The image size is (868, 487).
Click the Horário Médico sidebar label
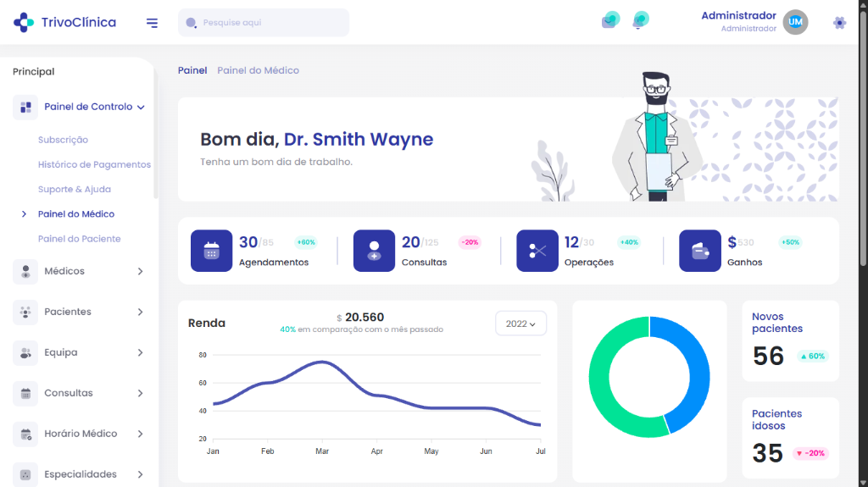(81, 434)
